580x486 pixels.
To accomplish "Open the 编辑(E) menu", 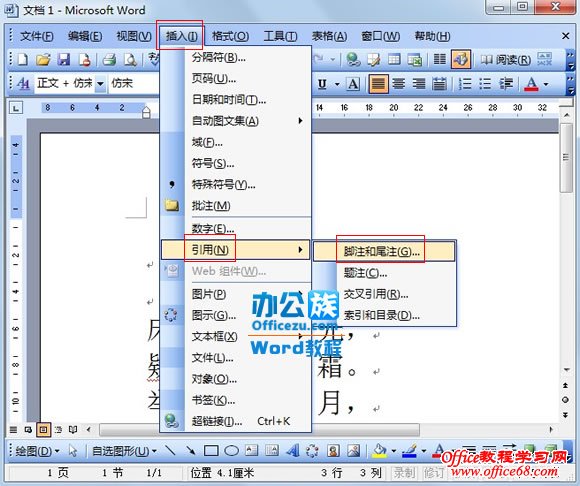I will [85, 36].
